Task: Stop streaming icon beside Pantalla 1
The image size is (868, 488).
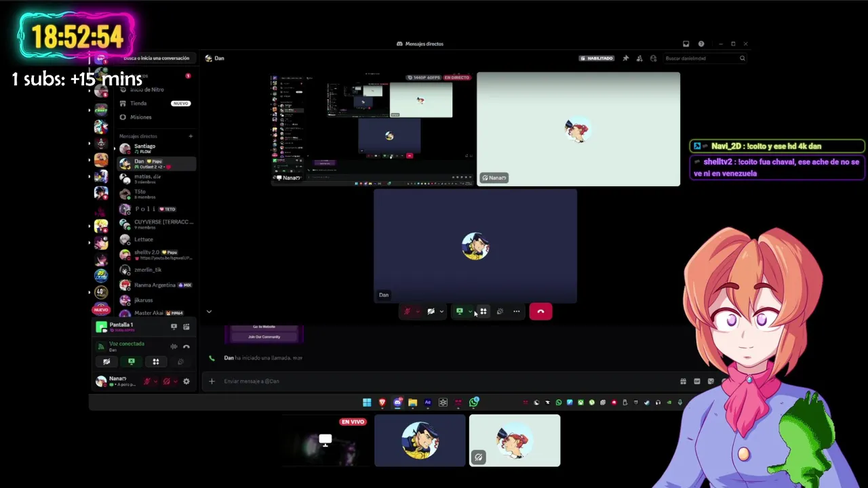Action: [x=174, y=327]
